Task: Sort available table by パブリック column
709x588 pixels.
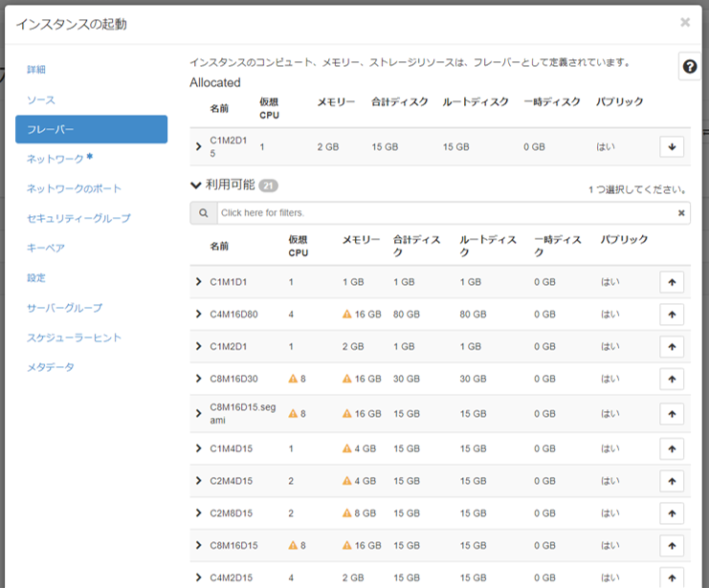Action: pyautogui.click(x=625, y=240)
